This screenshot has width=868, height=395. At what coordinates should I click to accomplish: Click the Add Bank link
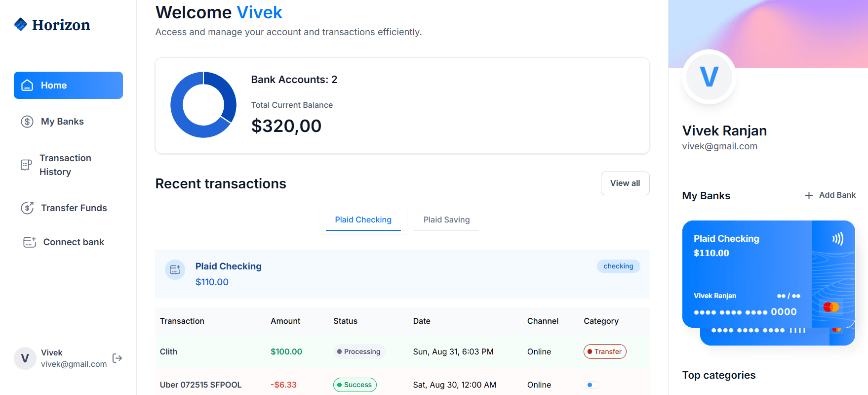(x=830, y=195)
